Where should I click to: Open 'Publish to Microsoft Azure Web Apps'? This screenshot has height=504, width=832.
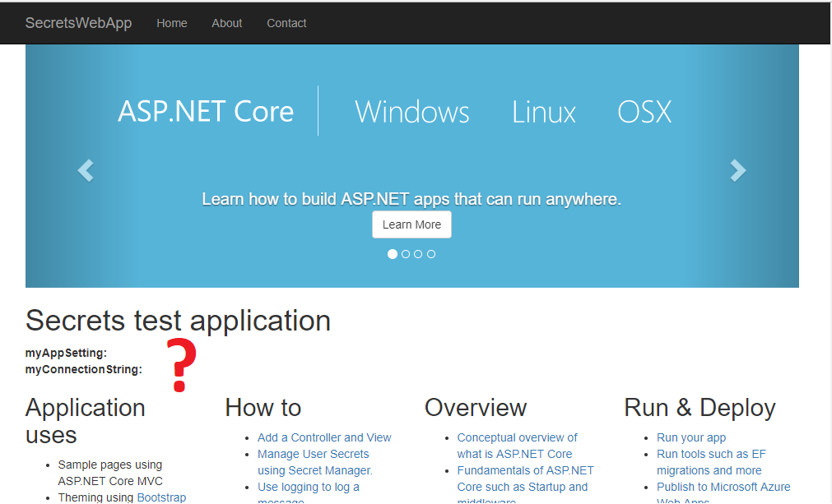point(723,487)
